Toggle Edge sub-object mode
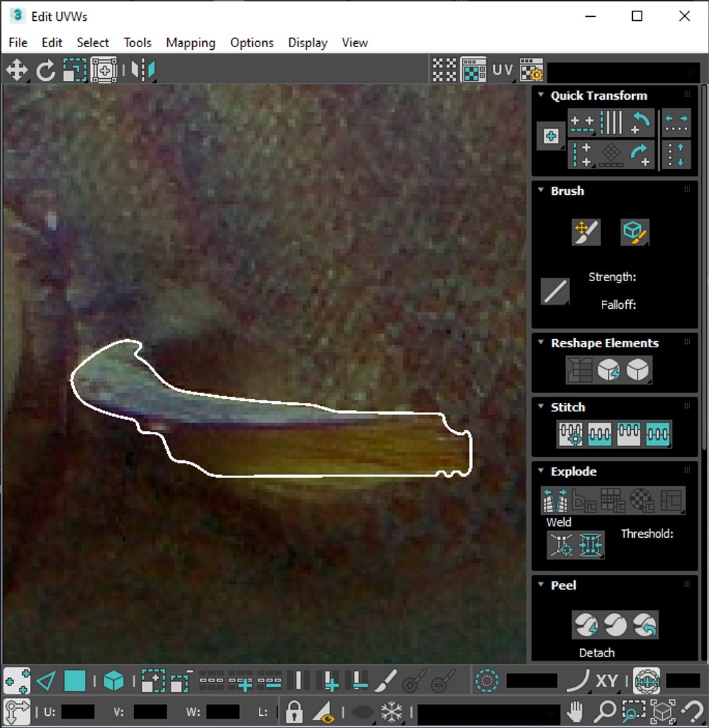709x728 pixels. coord(46,681)
